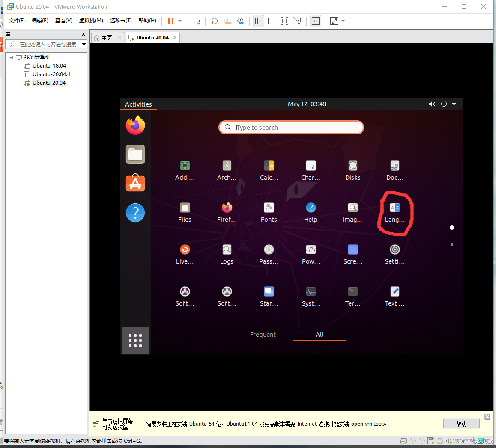
Task: Select first app grid page dot
Action: pos(452,228)
